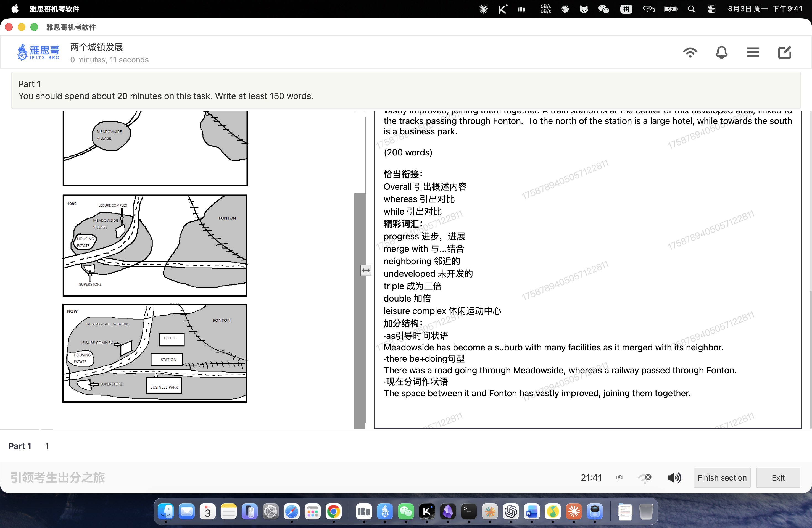Open the chain link menu bar icon
The width and height of the screenshot is (812, 528).
point(648,9)
